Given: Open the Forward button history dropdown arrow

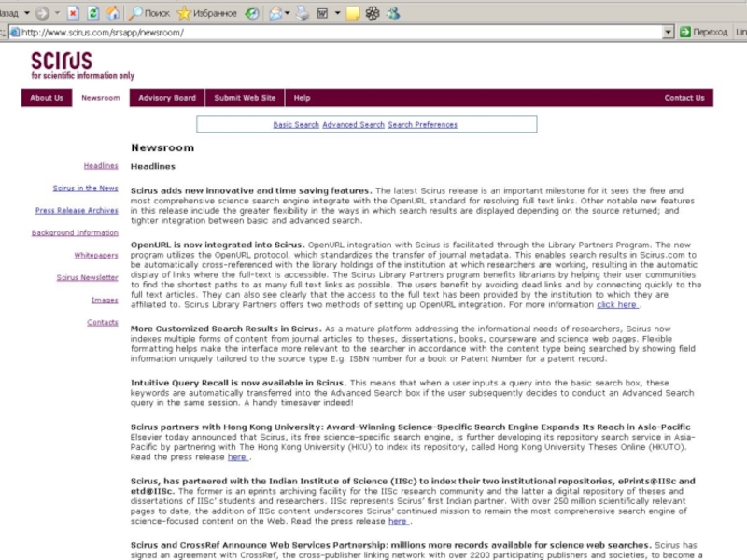Looking at the screenshot, I should (x=57, y=13).
